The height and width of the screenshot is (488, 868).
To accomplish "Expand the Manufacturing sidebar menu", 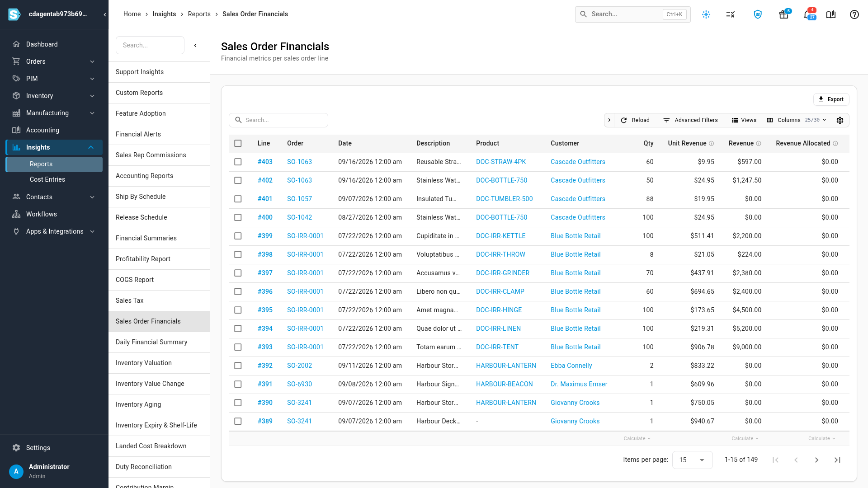I will [54, 113].
